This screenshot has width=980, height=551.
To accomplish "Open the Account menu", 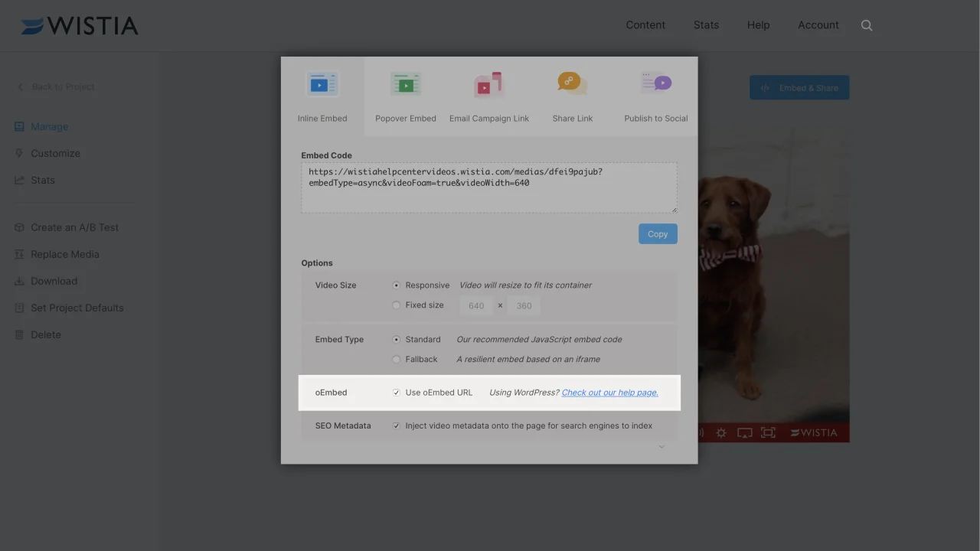I will pyautogui.click(x=818, y=25).
